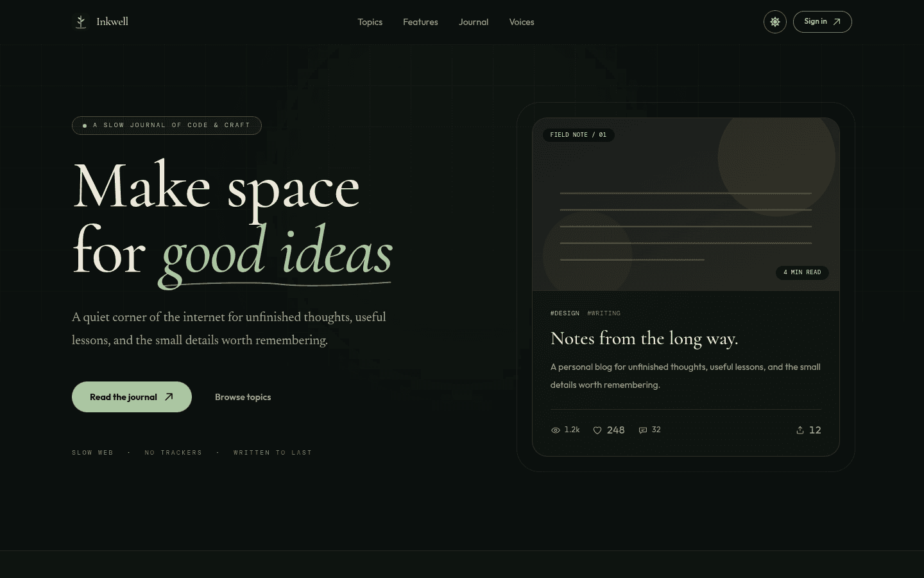
Task: Open the Topics nav item
Action: [x=370, y=22]
